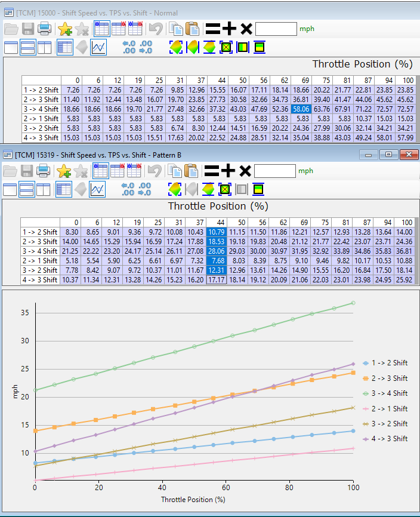Click the open folder icon in the Pattern B window
This screenshot has height=517, width=420.
click(x=10, y=171)
